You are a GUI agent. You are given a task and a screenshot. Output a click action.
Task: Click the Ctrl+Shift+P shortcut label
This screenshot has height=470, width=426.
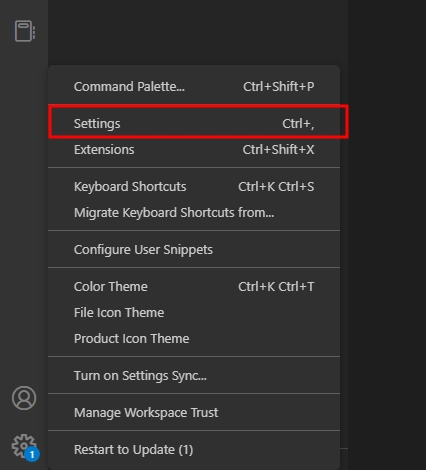click(x=279, y=87)
